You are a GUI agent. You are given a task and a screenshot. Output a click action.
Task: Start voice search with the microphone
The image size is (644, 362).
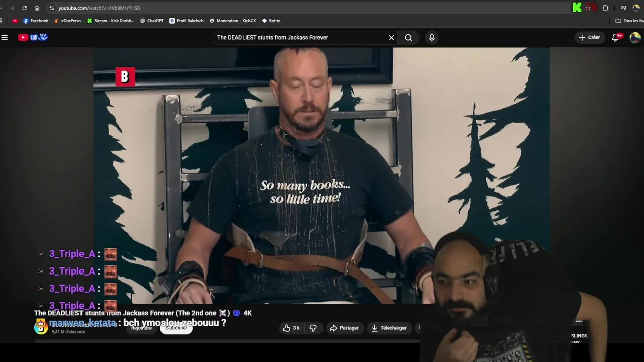point(432,37)
